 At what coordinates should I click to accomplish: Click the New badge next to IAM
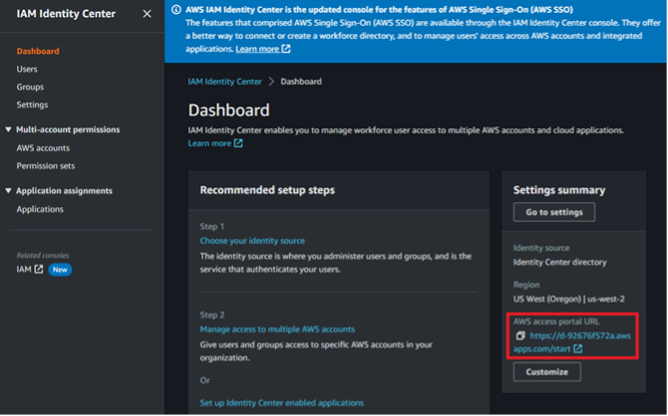[60, 269]
